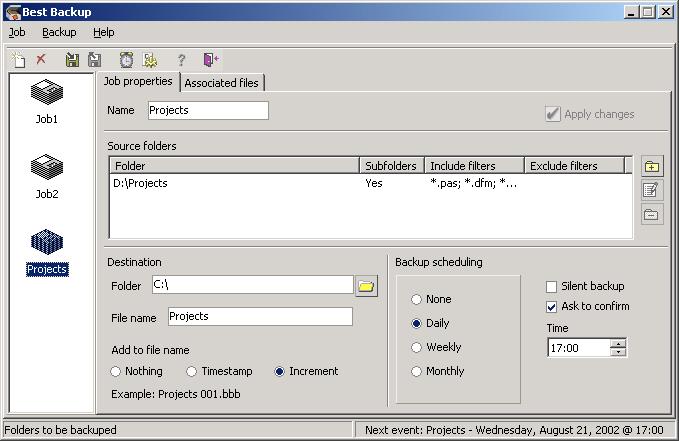Select the Weekly scheduling option

tap(416, 347)
